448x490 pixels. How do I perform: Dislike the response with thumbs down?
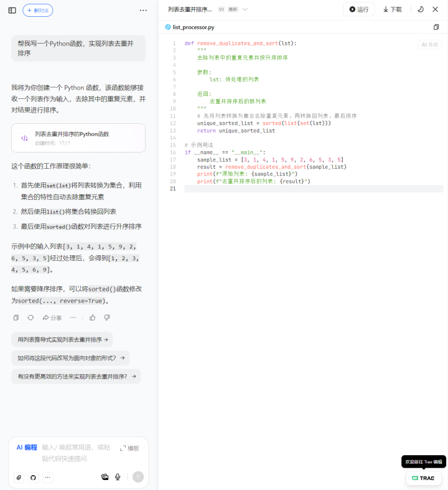[107, 318]
